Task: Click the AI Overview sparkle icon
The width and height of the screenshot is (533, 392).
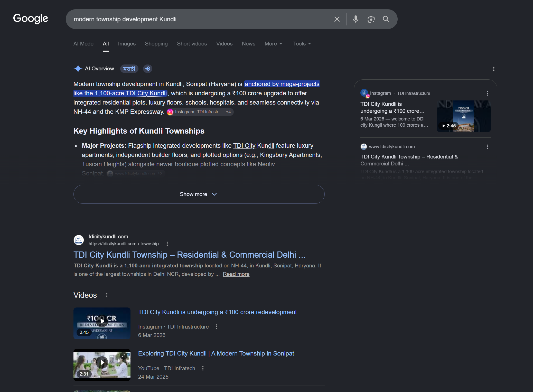Action: click(x=78, y=69)
